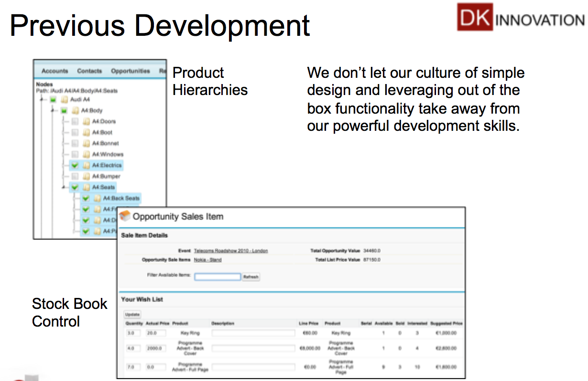588x381 pixels.
Task: Click the Path /Audi A4/A4:Body/A4:Seats text
Action: [77, 90]
